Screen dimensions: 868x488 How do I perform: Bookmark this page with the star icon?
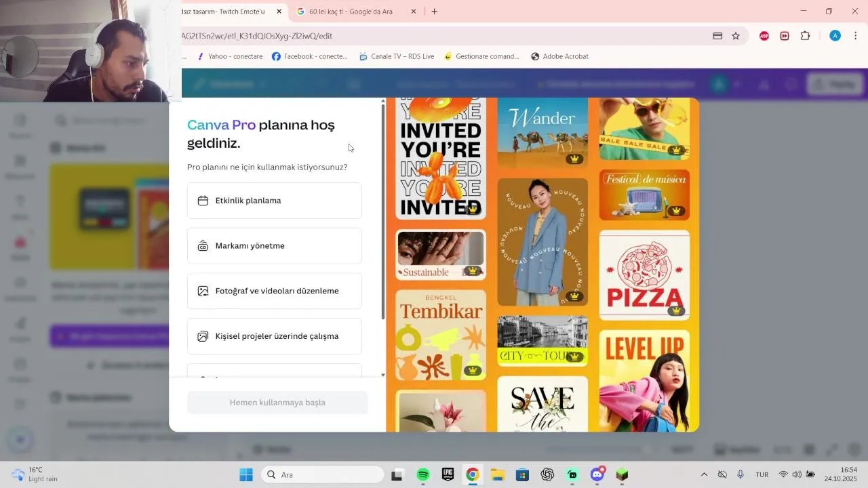(736, 36)
